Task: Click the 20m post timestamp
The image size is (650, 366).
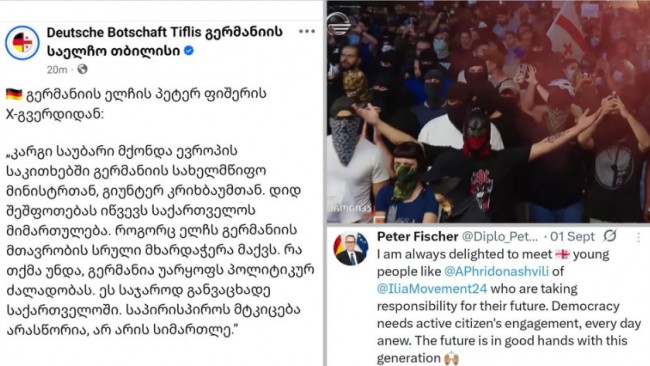Action: point(57,70)
